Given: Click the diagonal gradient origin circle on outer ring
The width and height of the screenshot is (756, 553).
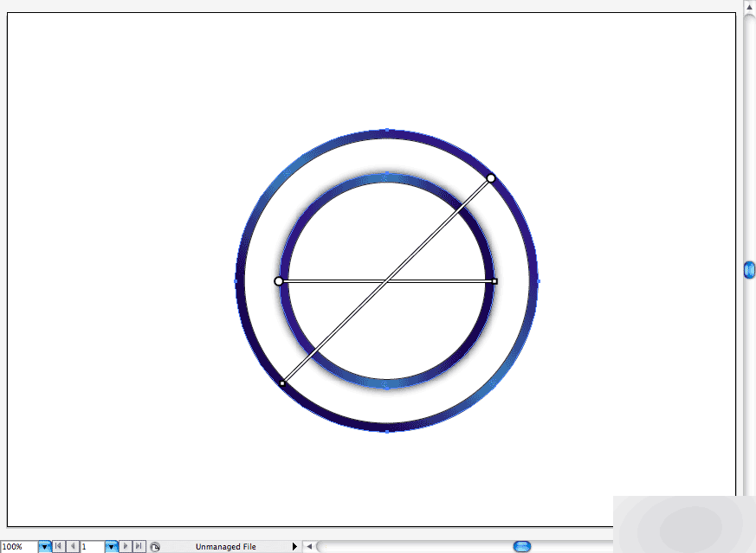Looking at the screenshot, I should click(491, 178).
